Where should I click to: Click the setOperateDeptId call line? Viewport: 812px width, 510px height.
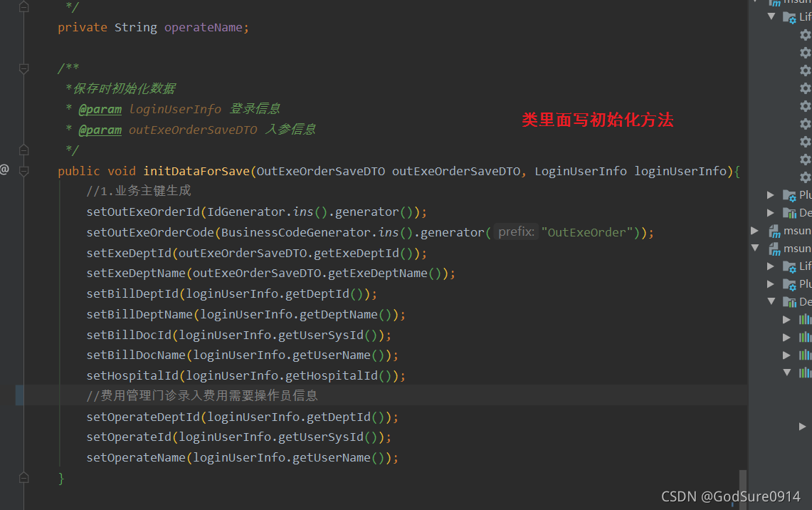243,417
